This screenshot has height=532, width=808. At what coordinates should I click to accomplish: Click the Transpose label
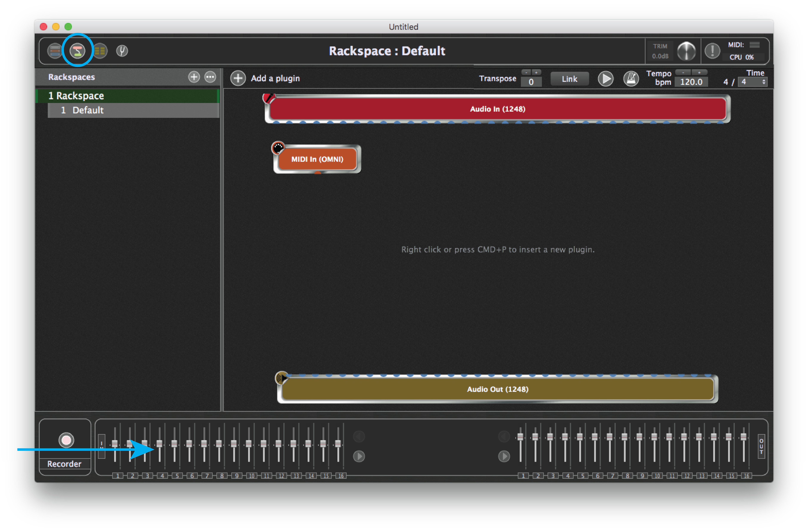[x=497, y=78]
